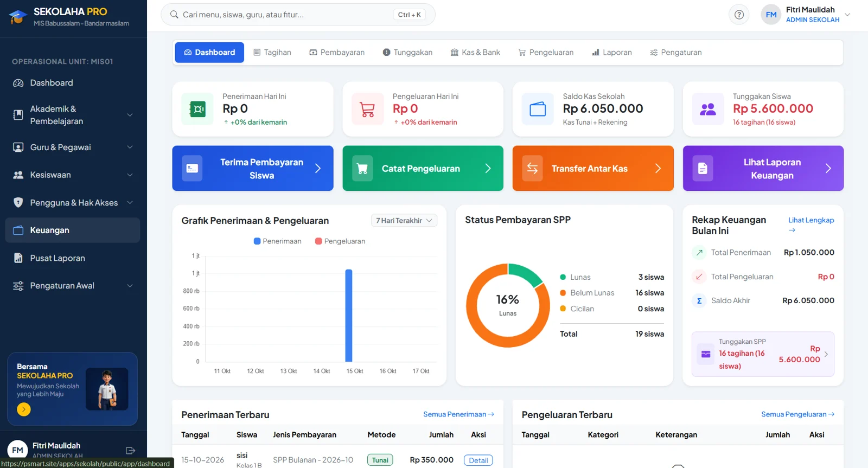Click the yellow arrow on Sekolaha Pro banner
This screenshot has height=468, width=868.
24,409
